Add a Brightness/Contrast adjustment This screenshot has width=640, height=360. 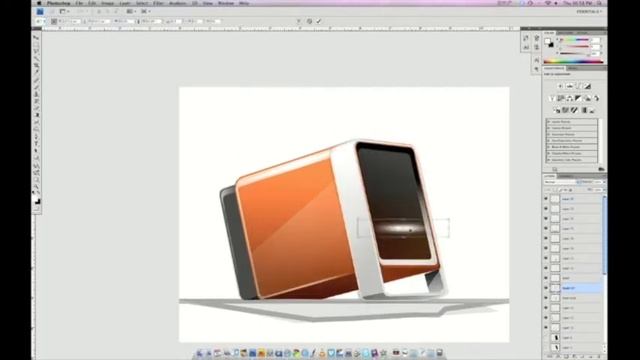[x=560, y=86]
